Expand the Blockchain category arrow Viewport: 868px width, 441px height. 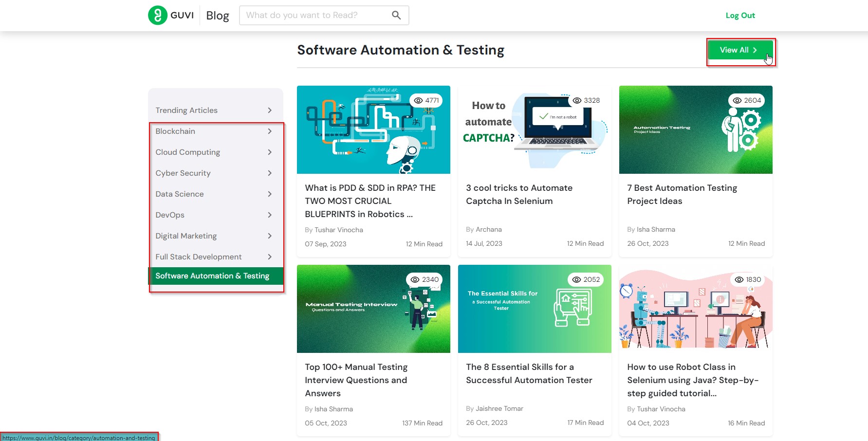270,131
